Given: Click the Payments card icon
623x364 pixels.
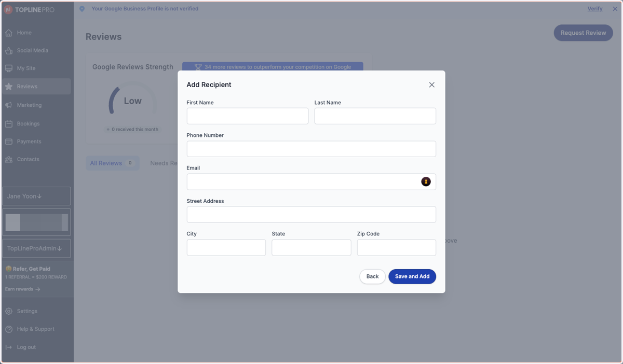Looking at the screenshot, I should tap(9, 142).
